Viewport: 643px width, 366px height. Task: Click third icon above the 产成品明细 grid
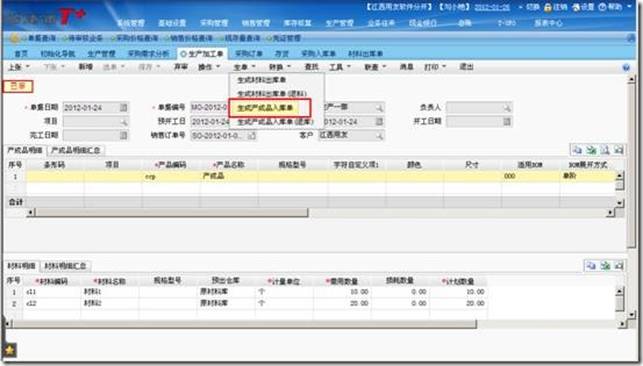(605, 150)
